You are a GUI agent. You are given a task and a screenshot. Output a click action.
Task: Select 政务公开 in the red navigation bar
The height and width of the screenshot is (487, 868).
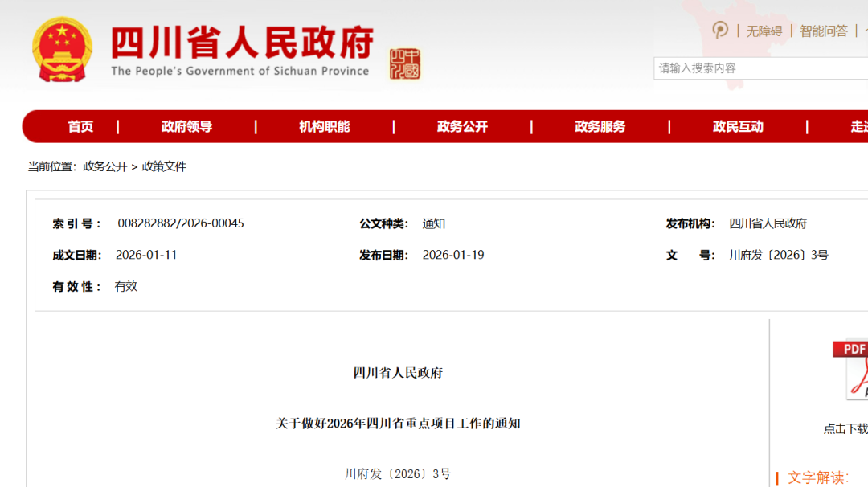(462, 126)
